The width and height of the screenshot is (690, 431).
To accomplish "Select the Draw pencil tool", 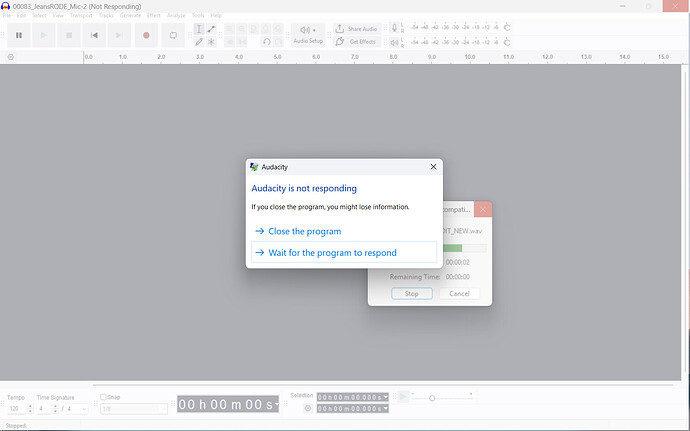I will pyautogui.click(x=199, y=42).
